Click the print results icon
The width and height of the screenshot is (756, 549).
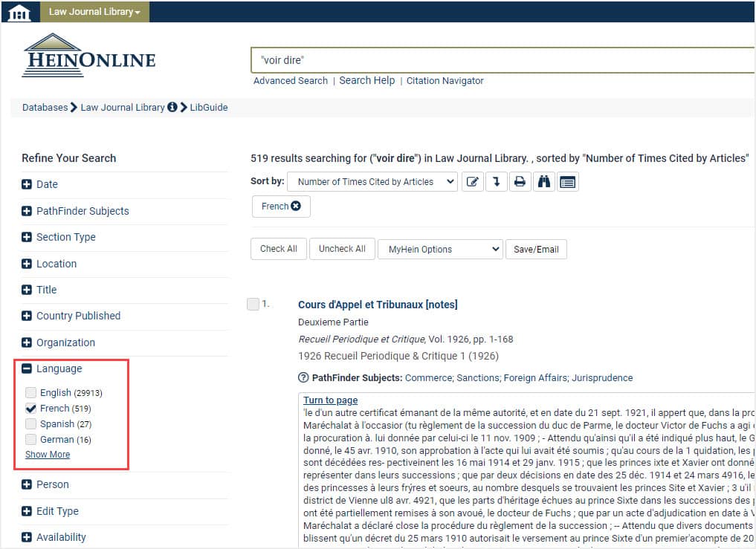pyautogui.click(x=520, y=182)
